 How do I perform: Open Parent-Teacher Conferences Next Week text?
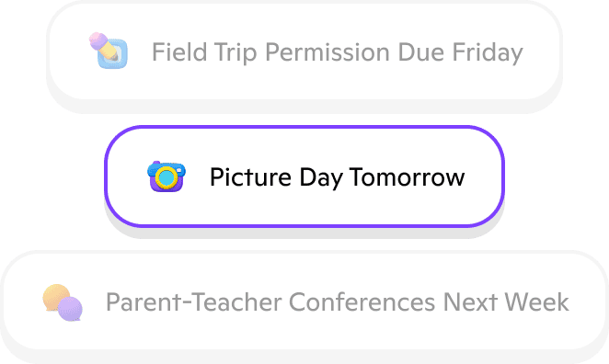(338, 301)
